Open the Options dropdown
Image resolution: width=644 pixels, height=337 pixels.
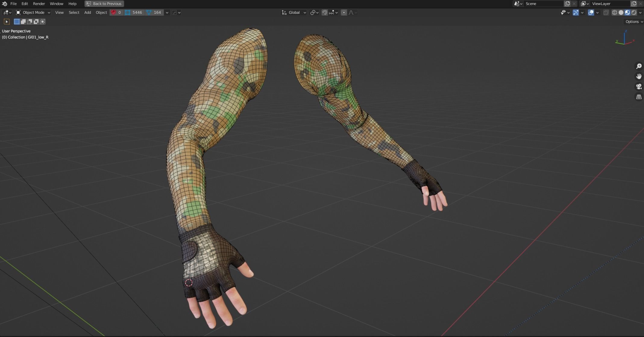click(x=634, y=21)
